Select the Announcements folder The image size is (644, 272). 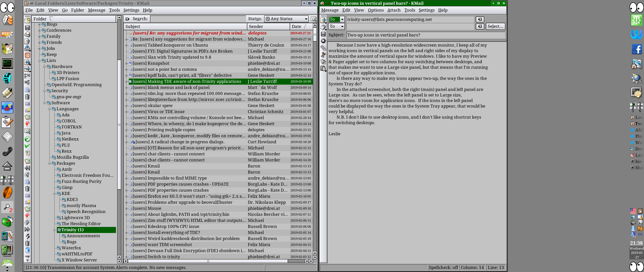click(83, 236)
